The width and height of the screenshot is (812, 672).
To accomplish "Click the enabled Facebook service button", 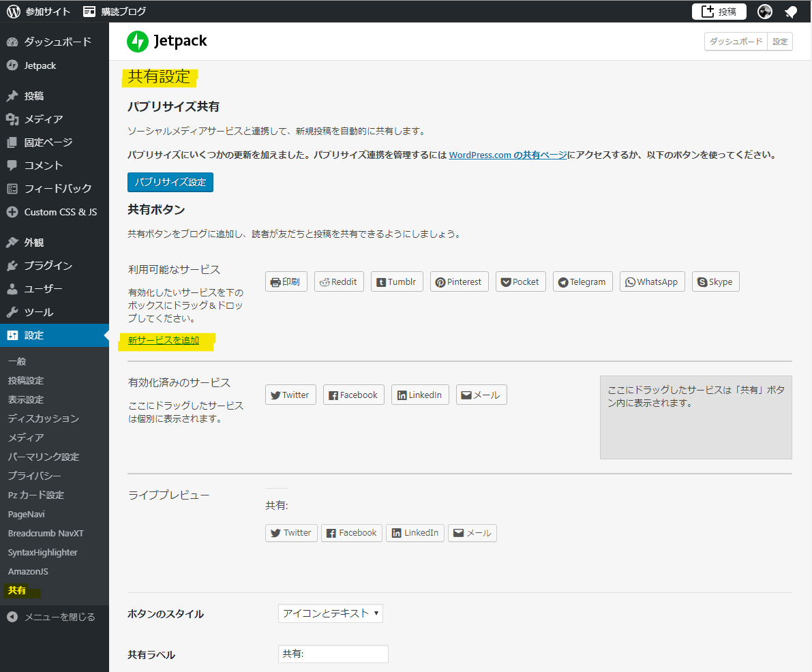I will [x=354, y=395].
